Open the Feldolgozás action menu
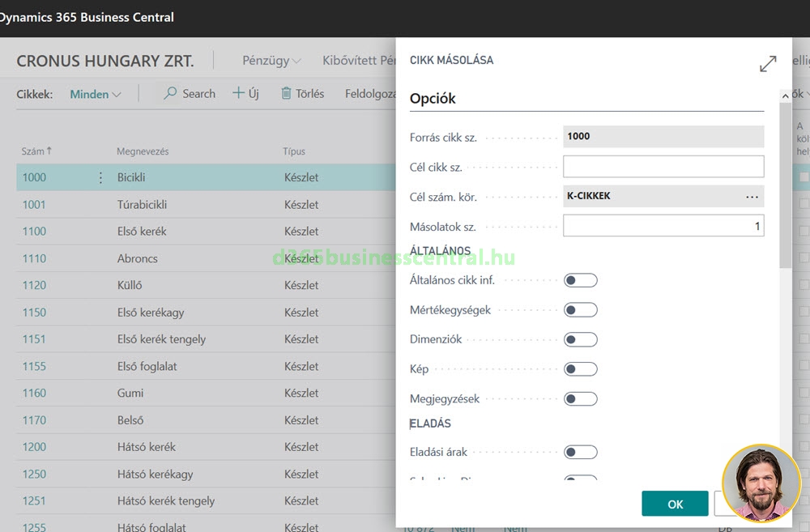This screenshot has width=810, height=532. point(369,94)
